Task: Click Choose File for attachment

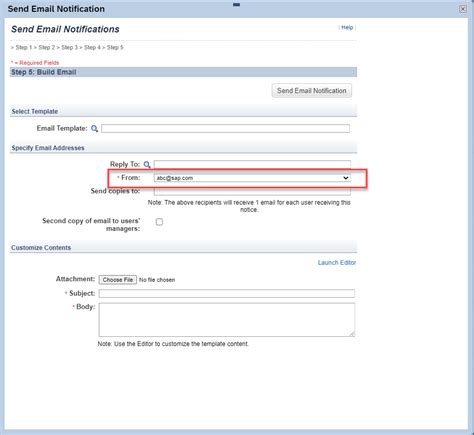Action: (x=118, y=280)
